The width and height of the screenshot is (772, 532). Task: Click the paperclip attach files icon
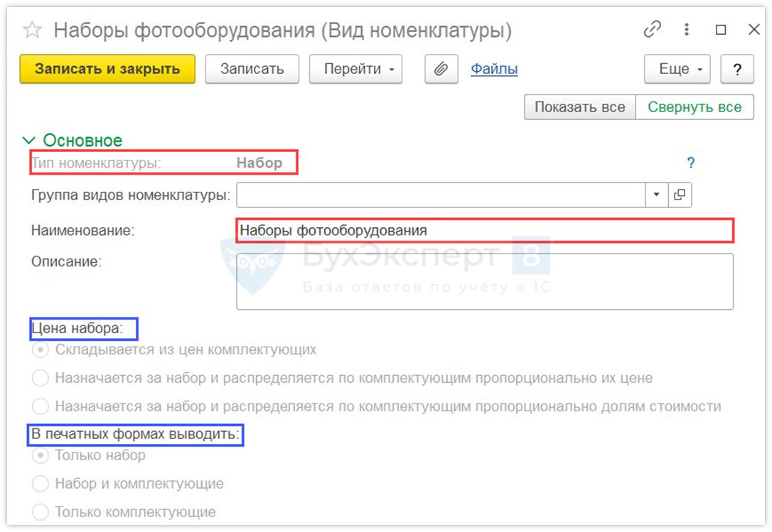(x=441, y=69)
